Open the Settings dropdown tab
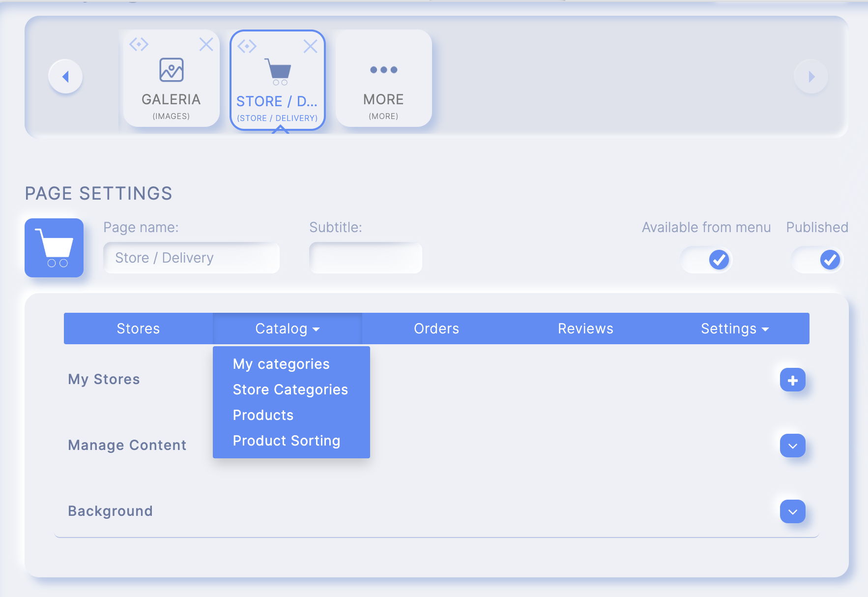 (735, 328)
